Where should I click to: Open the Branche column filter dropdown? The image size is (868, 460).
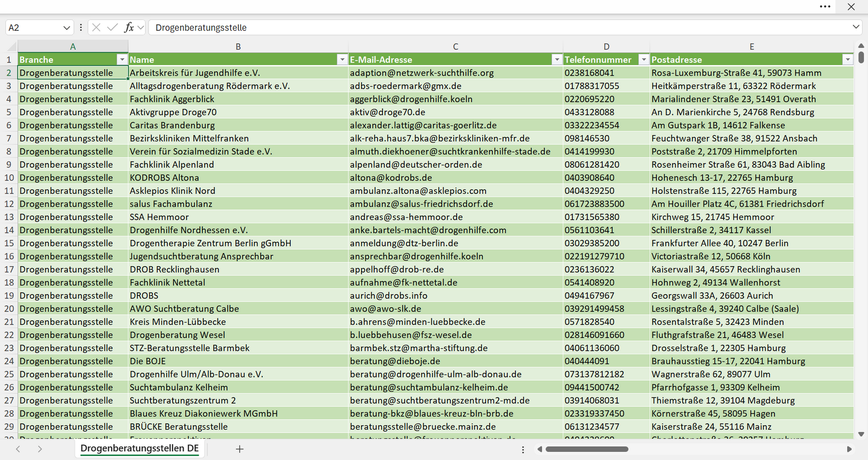click(x=122, y=59)
